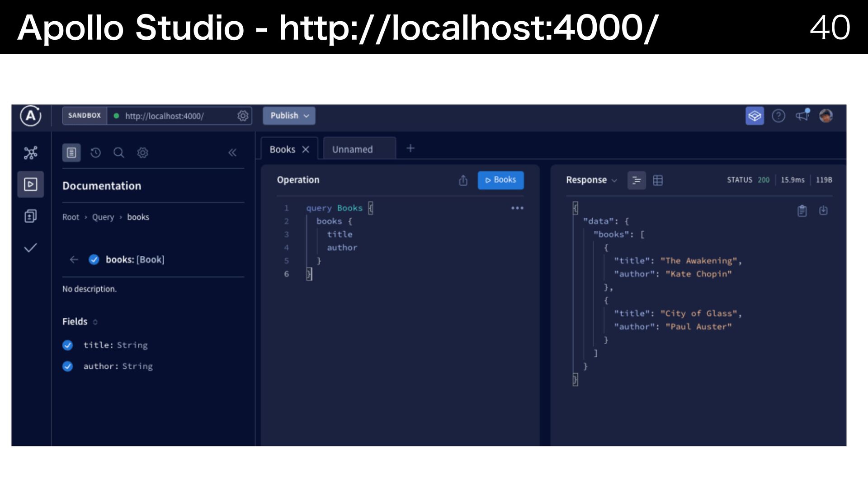Click the Documentation heading
This screenshot has height=488, width=868.
coord(102,186)
